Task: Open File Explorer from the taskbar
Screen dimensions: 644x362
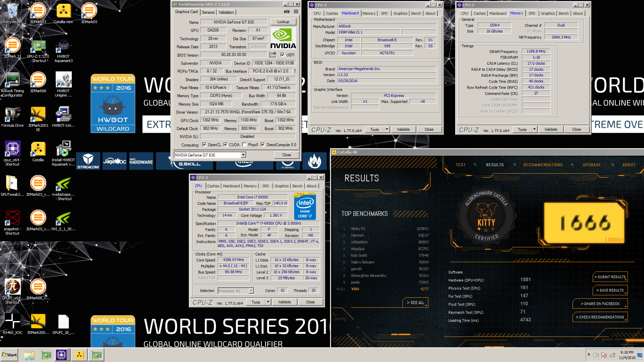Action: click(x=29, y=355)
